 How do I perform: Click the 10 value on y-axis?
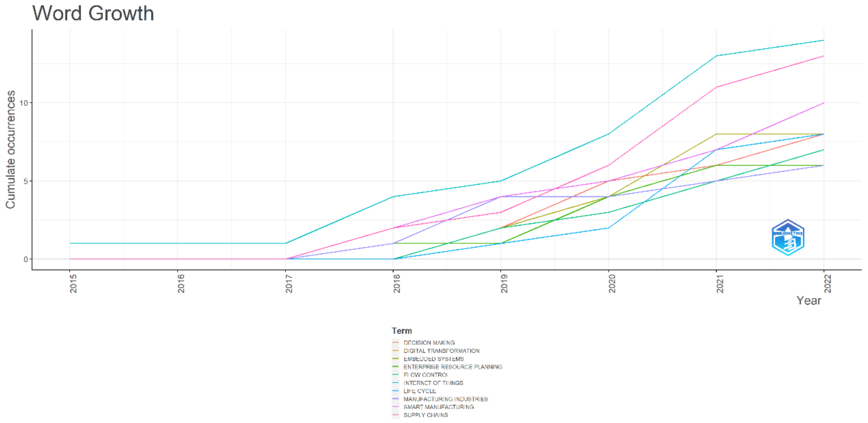point(24,103)
